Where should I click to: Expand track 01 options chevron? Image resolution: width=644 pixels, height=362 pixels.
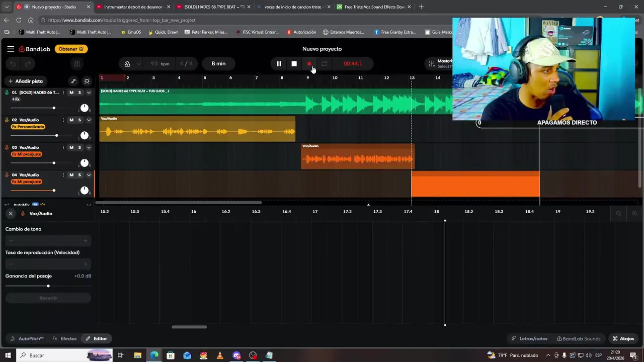click(89, 93)
